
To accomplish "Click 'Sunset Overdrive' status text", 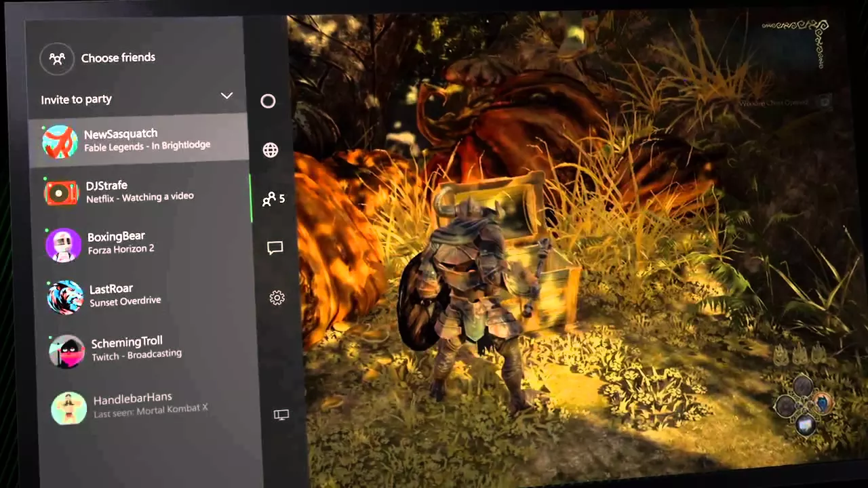I will (125, 302).
